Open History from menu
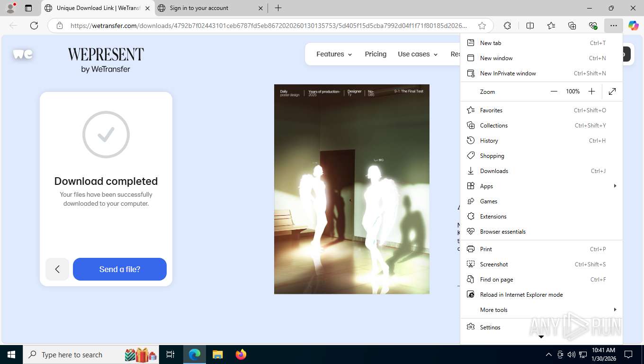644x364 pixels. click(541, 141)
